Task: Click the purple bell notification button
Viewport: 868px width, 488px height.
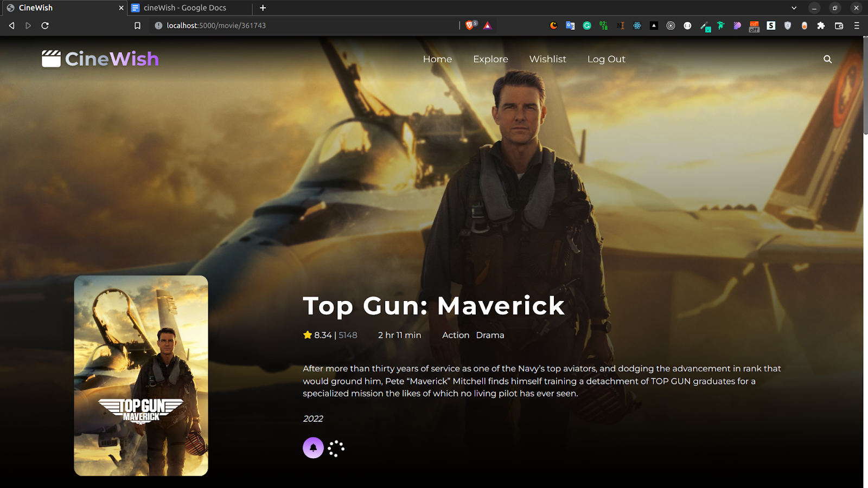Action: 313,448
